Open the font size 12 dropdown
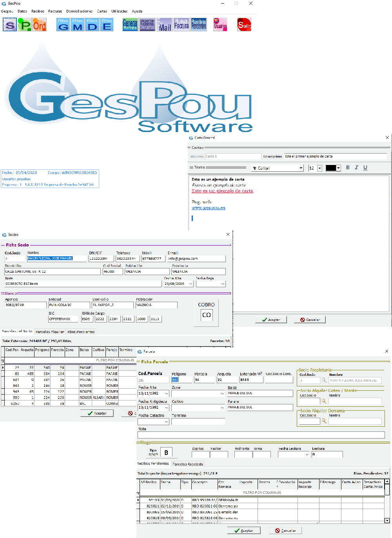Screen dimensions: 392x538 point(319,168)
